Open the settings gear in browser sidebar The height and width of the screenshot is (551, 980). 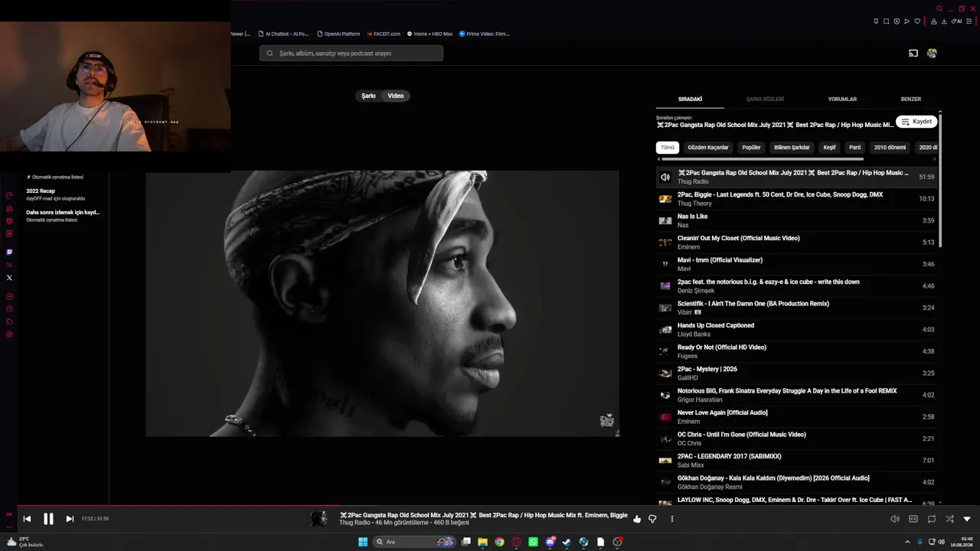click(9, 334)
